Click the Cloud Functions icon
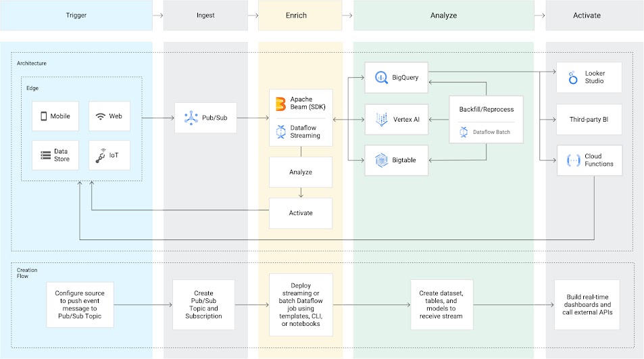The height and width of the screenshot is (359, 644). pos(573,160)
